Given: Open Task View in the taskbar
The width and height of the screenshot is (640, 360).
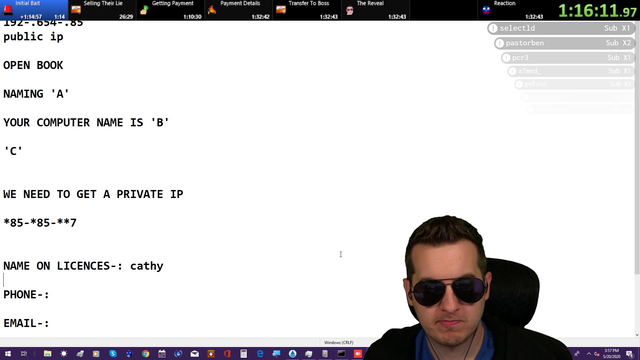Looking at the screenshot, I should pos(24,353).
